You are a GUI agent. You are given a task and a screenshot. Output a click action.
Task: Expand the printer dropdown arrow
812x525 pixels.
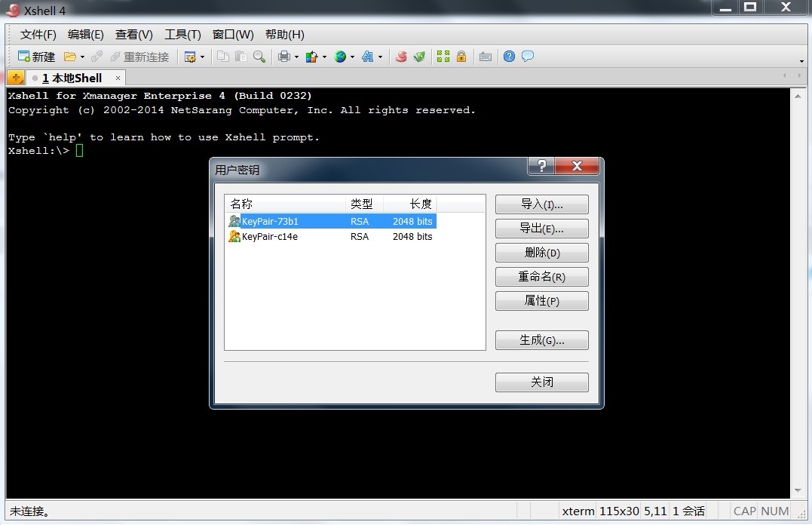coord(297,57)
